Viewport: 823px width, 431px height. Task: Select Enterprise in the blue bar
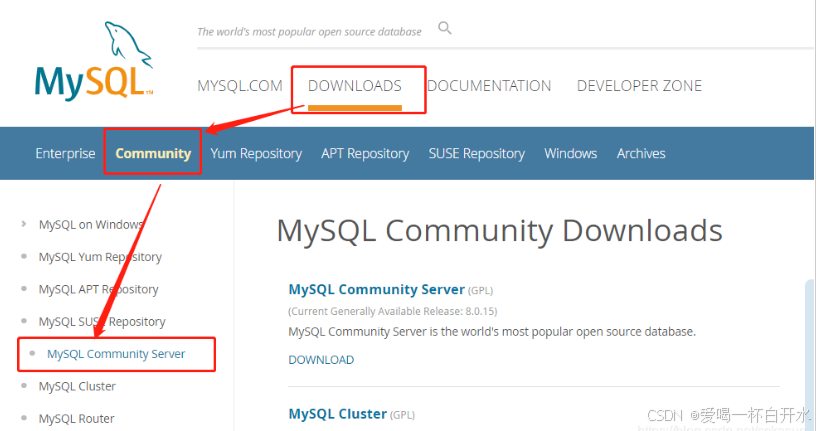coord(65,153)
